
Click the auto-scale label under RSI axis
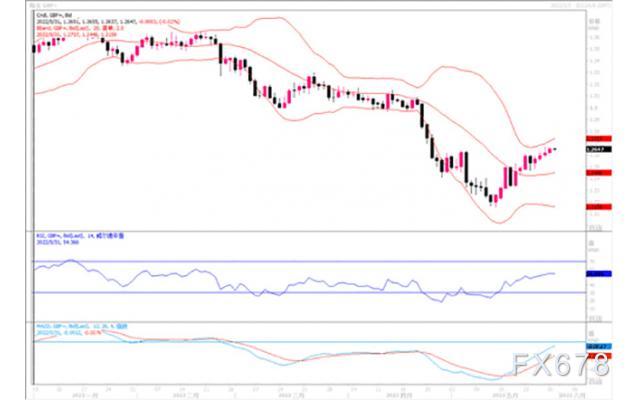pyautogui.click(x=593, y=318)
